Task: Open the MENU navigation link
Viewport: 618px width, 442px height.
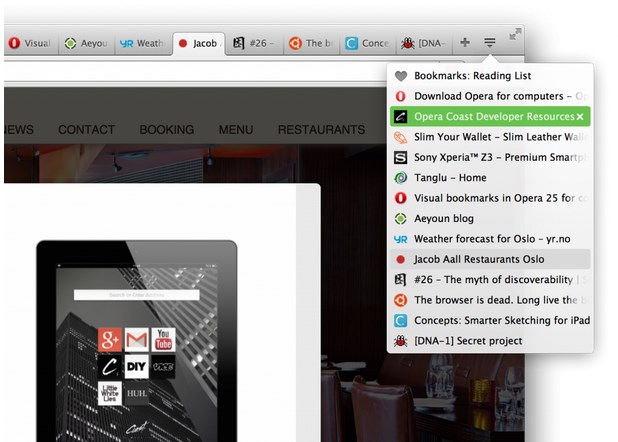Action: 236,129
